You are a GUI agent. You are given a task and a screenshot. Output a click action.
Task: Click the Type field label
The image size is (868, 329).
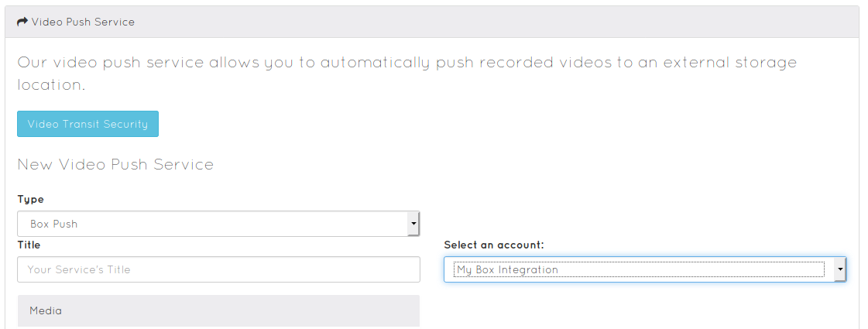30,199
